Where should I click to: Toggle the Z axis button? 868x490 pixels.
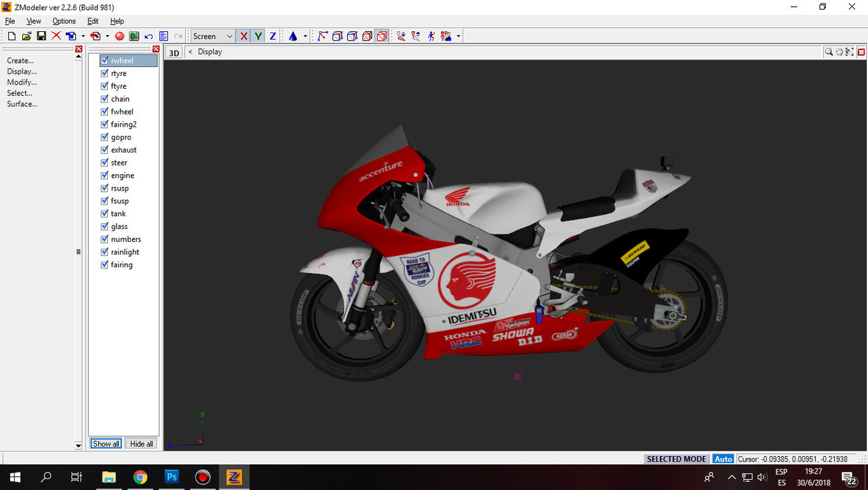[273, 36]
